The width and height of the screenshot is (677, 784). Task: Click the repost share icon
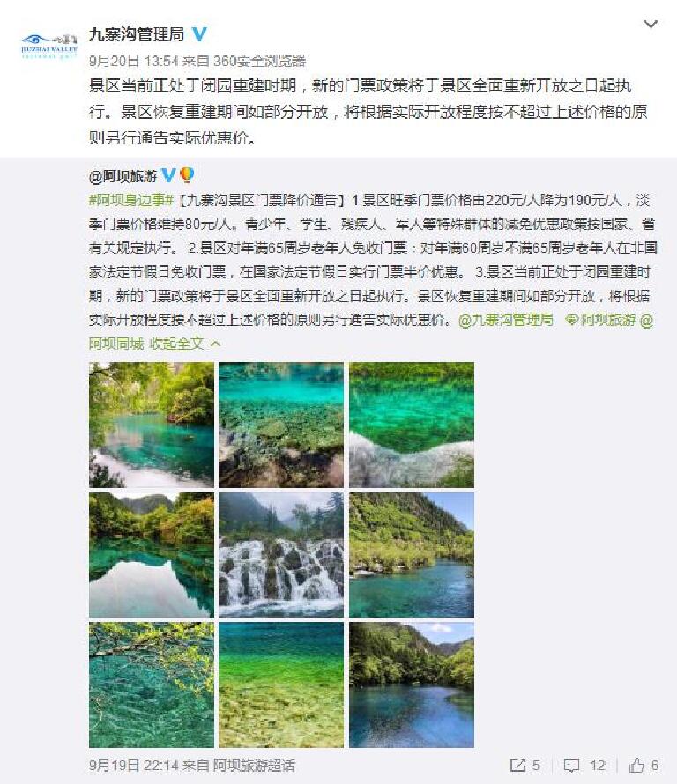517,765
